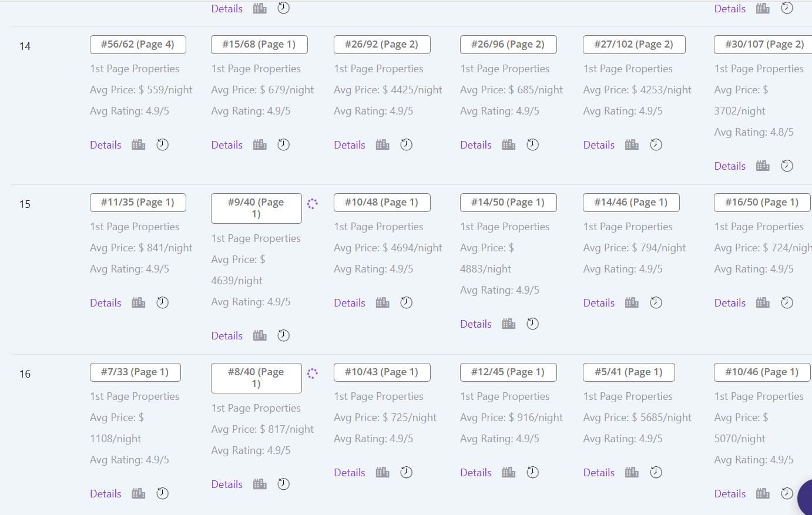
Task: Click the #26/92 (Page 2) rank badge
Action: click(382, 44)
